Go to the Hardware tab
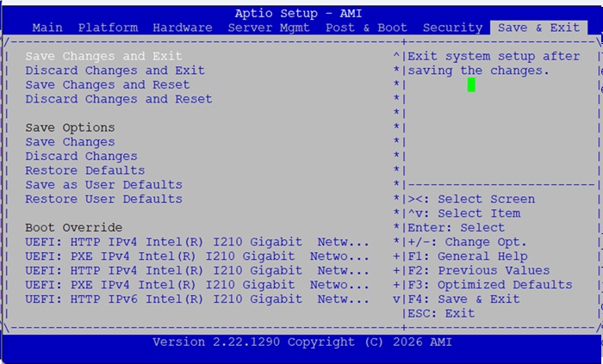This screenshot has height=364, width=603. [183, 28]
